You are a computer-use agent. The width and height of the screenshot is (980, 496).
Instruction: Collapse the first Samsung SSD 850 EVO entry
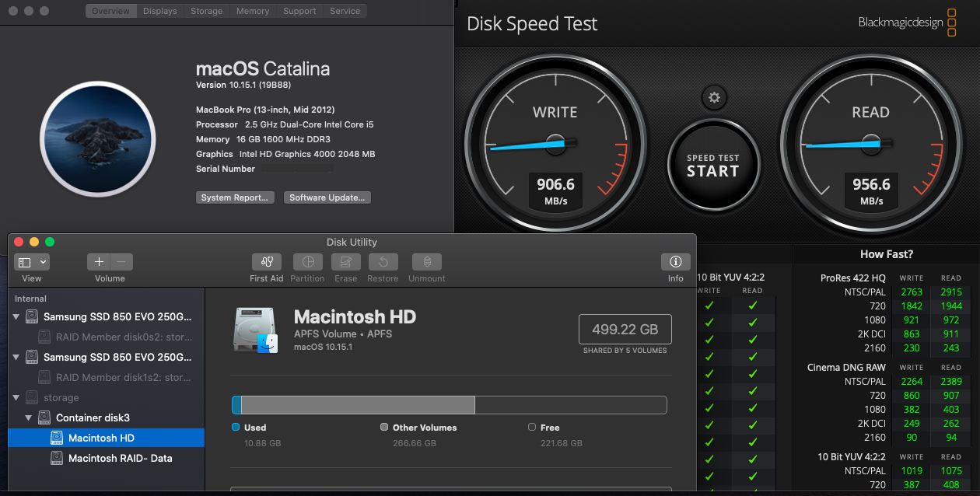point(17,316)
